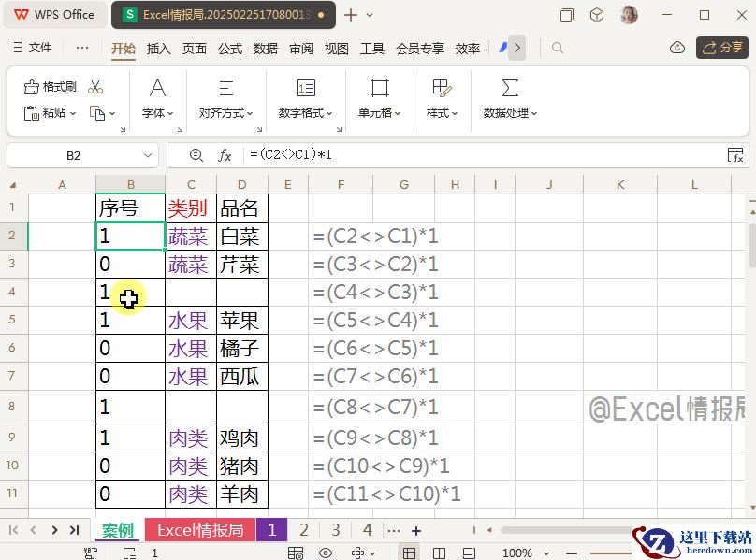The width and height of the screenshot is (756, 560).
Task: Click the header cell 类别
Action: tap(191, 208)
